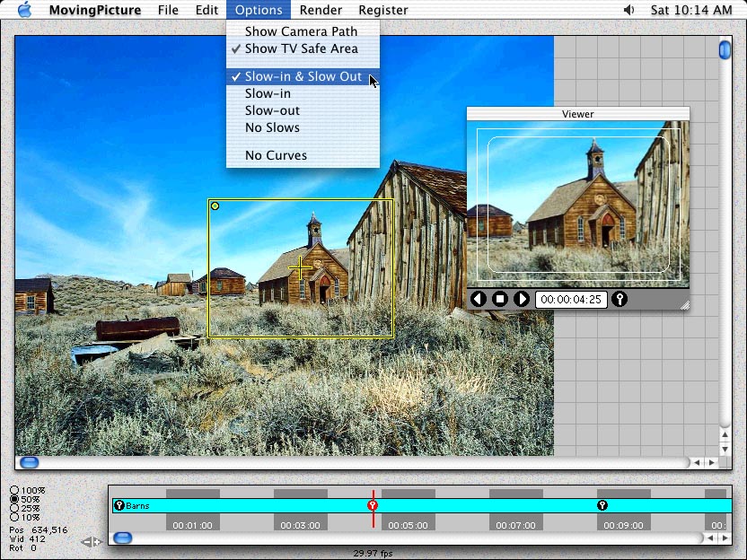Click the keyframe marker near 00:09:00

point(602,506)
